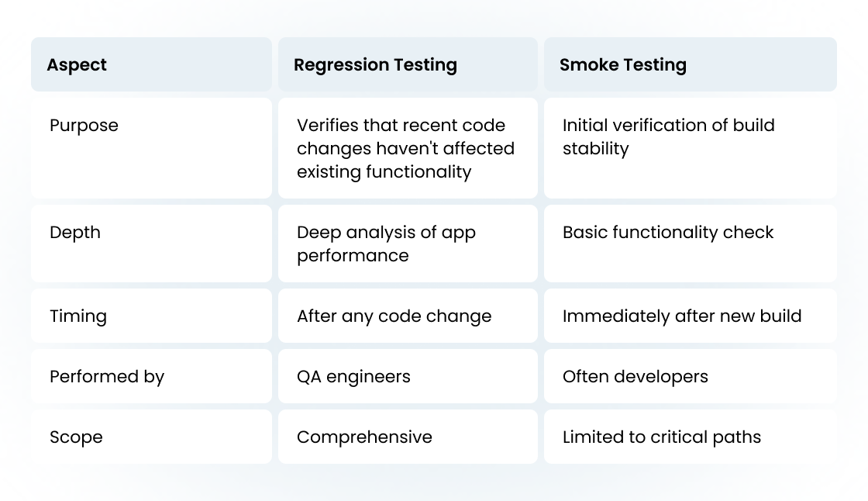
Task: Select the 'Verifies that recent code changes' cell
Action: 408,148
